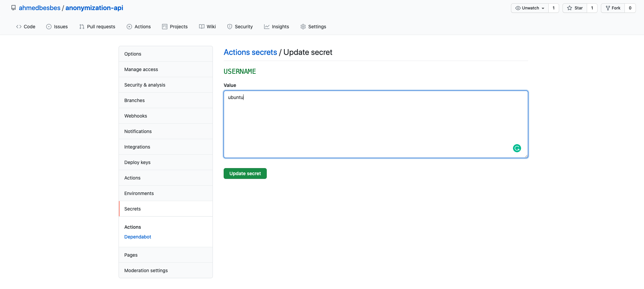The height and width of the screenshot is (289, 644).
Task: Click the text area resize handle
Action: (526, 156)
